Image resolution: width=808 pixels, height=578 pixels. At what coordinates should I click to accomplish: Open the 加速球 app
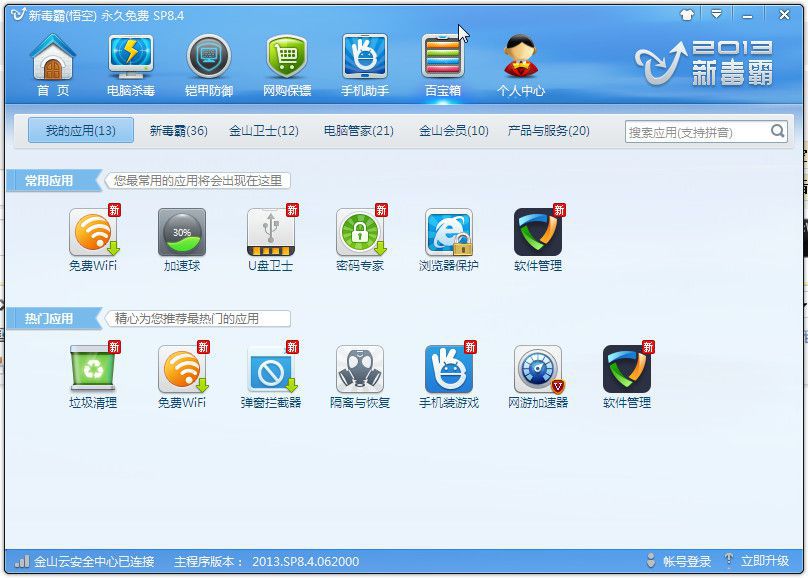click(182, 240)
